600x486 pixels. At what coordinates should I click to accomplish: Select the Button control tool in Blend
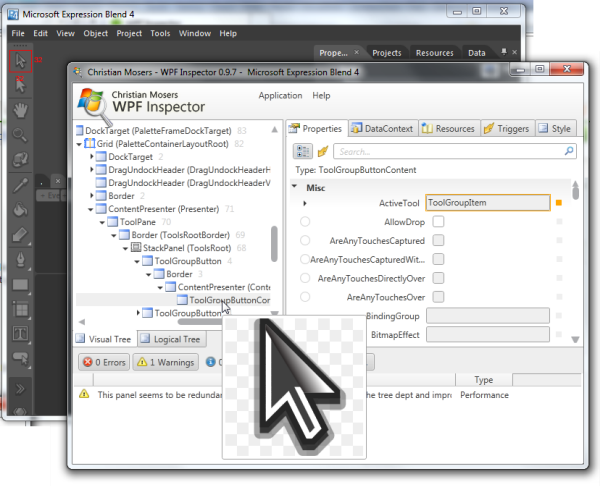20,358
